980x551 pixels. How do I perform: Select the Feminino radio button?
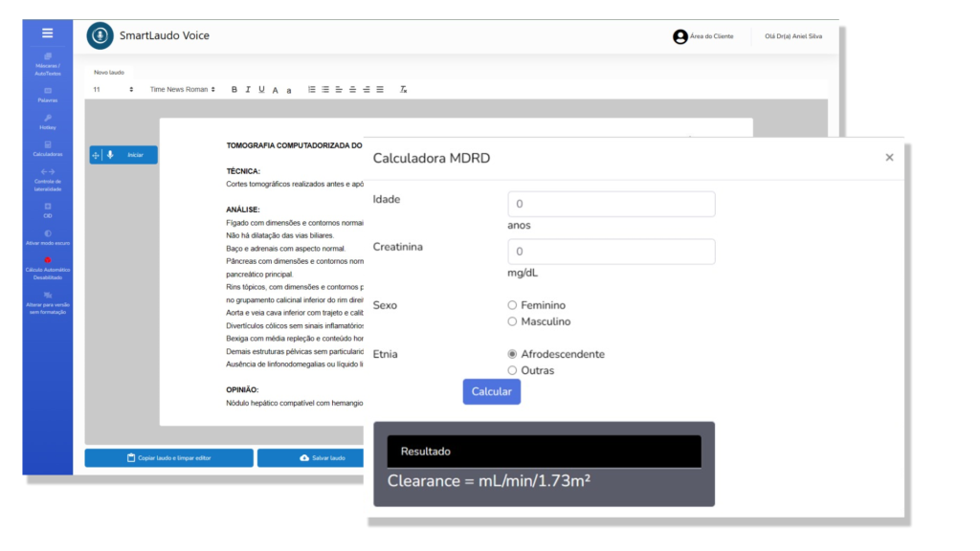(513, 305)
